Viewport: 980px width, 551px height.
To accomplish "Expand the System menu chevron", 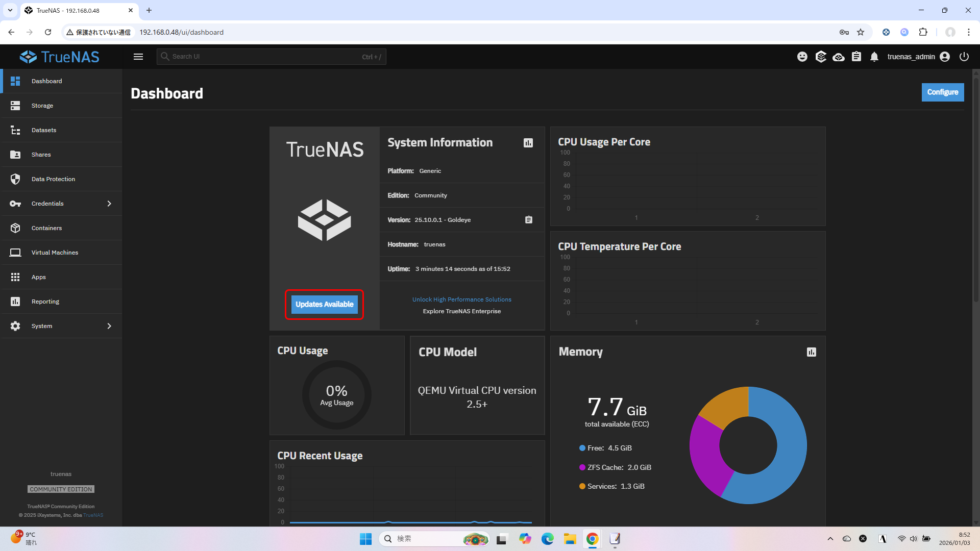I will pos(109,326).
